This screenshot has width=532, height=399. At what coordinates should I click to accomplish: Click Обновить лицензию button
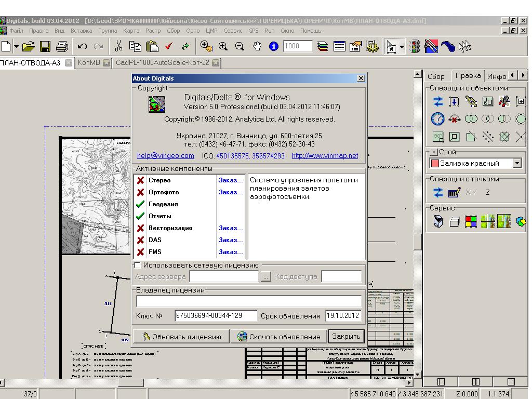181,337
